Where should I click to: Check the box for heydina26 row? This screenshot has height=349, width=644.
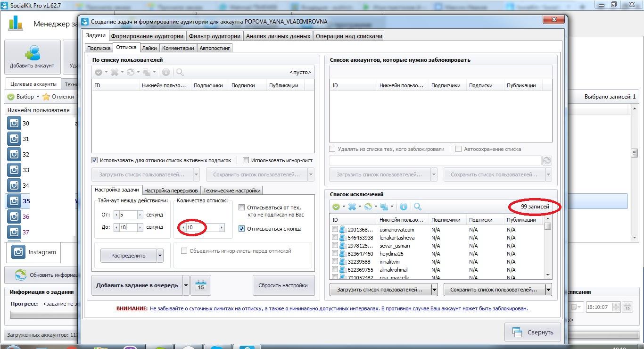(335, 254)
